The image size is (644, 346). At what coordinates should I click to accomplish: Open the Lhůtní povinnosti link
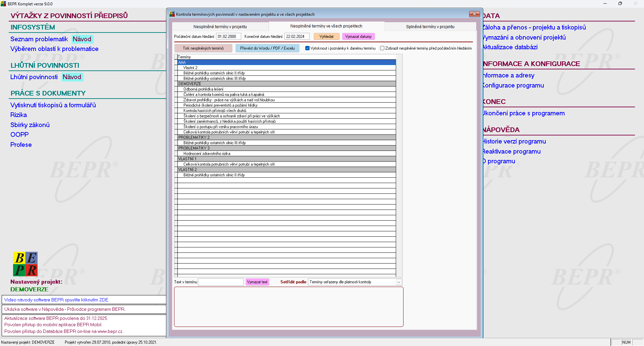point(34,77)
